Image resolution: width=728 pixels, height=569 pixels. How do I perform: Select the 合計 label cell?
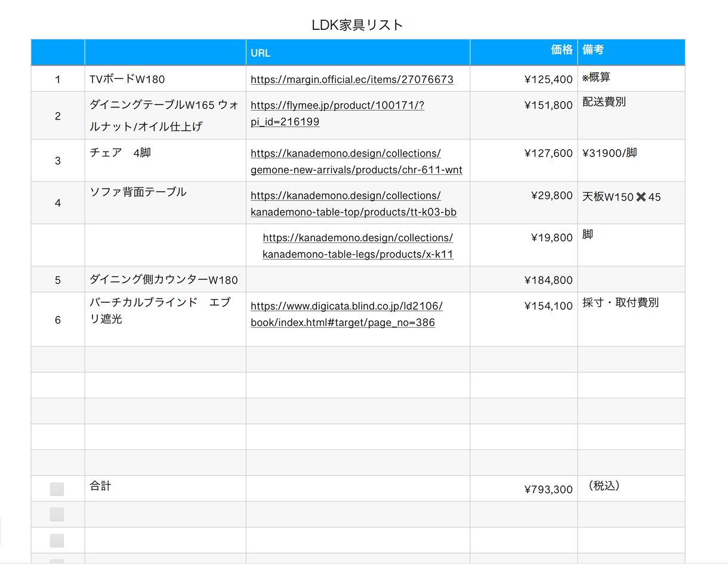point(165,488)
